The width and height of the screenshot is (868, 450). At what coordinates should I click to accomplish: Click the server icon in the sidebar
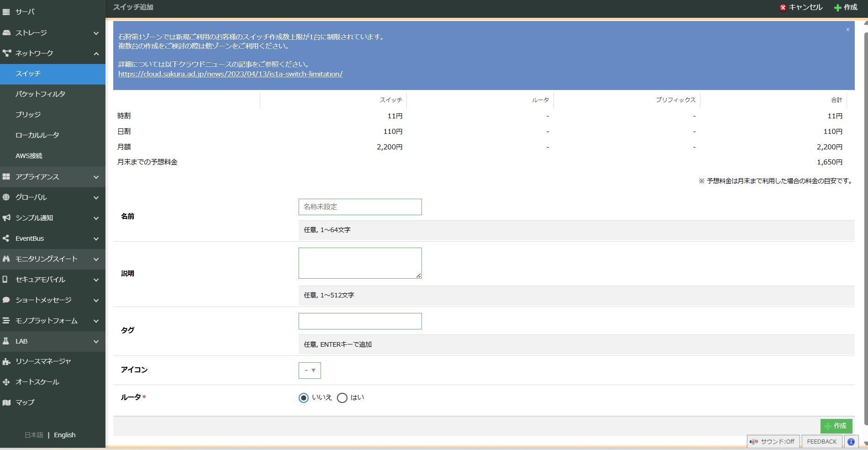tap(6, 12)
